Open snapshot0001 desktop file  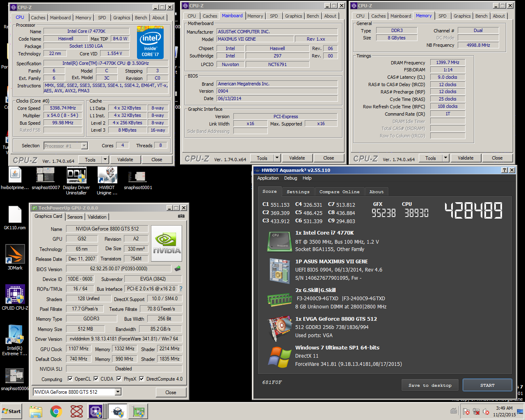tap(138, 177)
